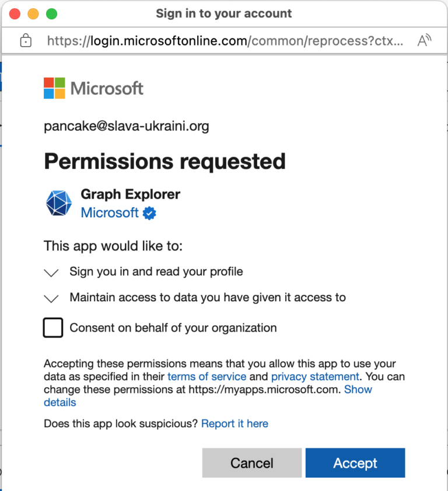
Task: Click the blue verified publisher badge
Action: (x=149, y=213)
